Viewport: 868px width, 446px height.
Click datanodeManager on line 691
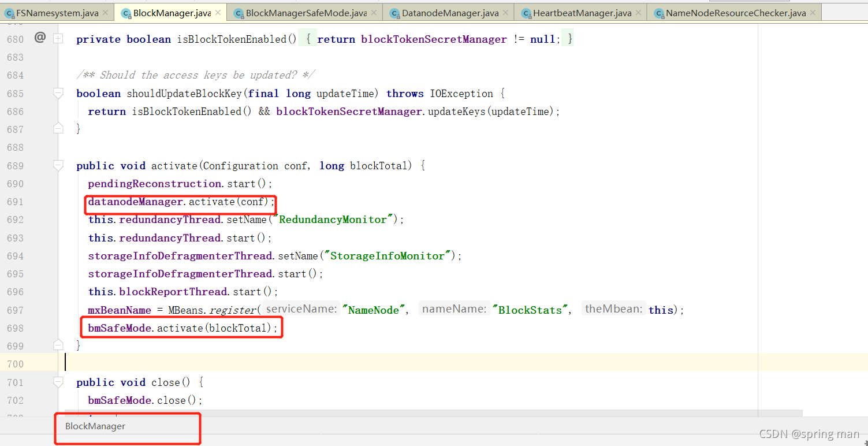(136, 202)
